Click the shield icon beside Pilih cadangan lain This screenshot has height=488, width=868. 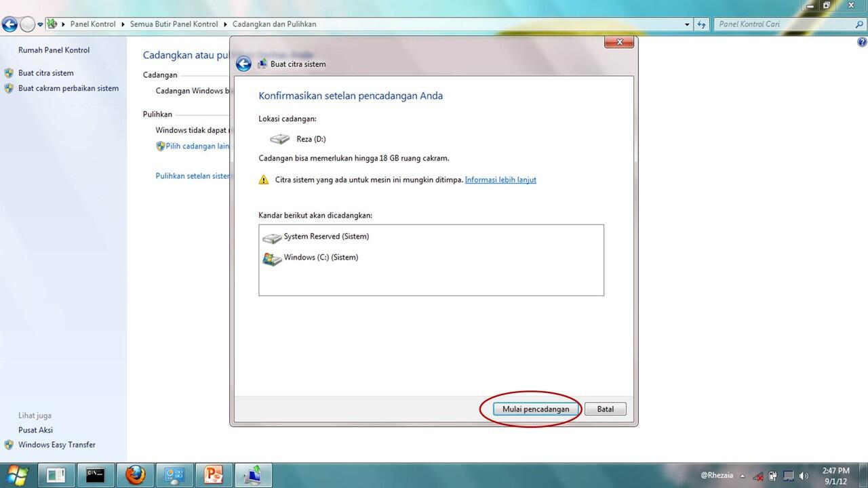click(161, 146)
